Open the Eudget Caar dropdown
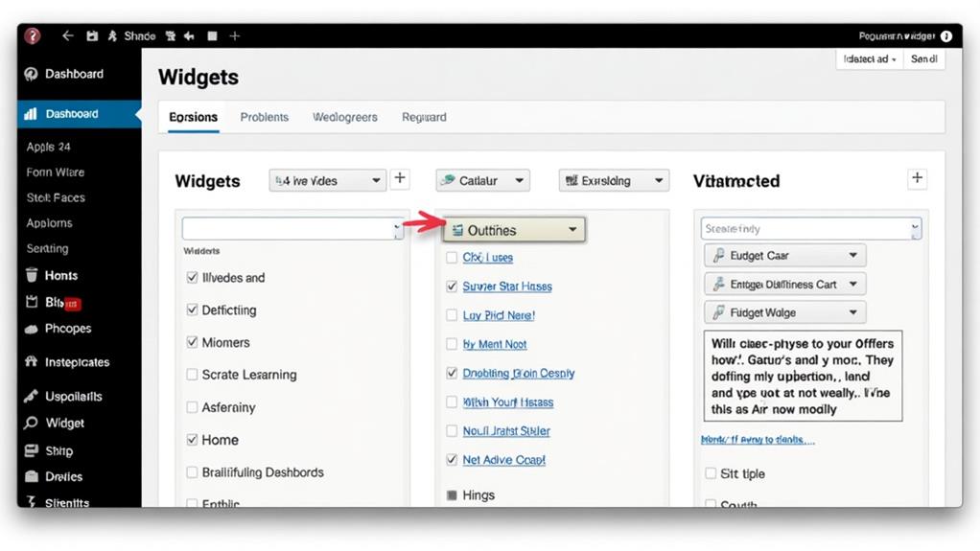The height and width of the screenshot is (551, 980). click(x=785, y=256)
